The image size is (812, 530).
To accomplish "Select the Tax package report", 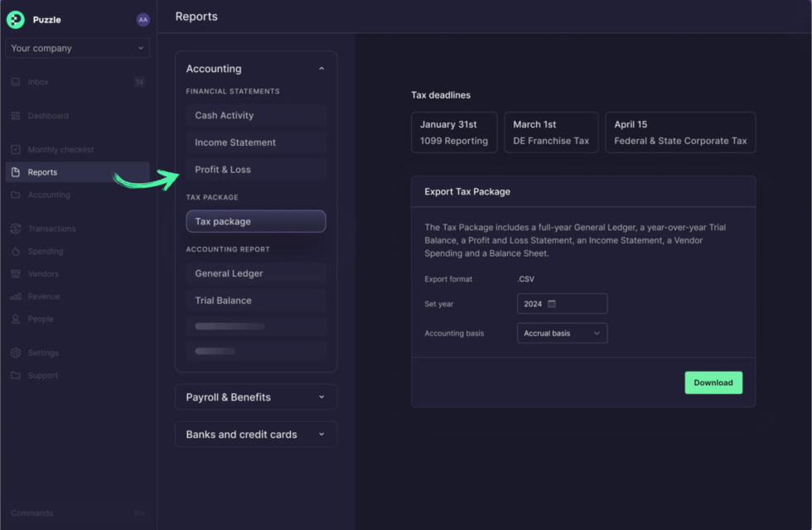I will point(256,222).
